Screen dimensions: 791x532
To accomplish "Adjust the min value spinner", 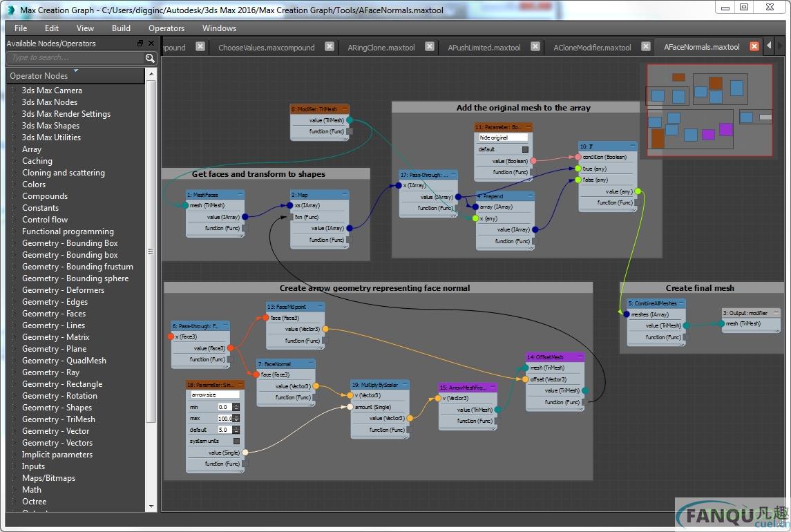I will (x=236, y=407).
